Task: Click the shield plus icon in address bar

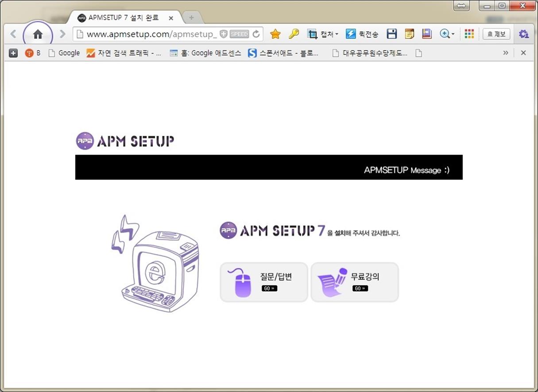Action: (x=224, y=34)
